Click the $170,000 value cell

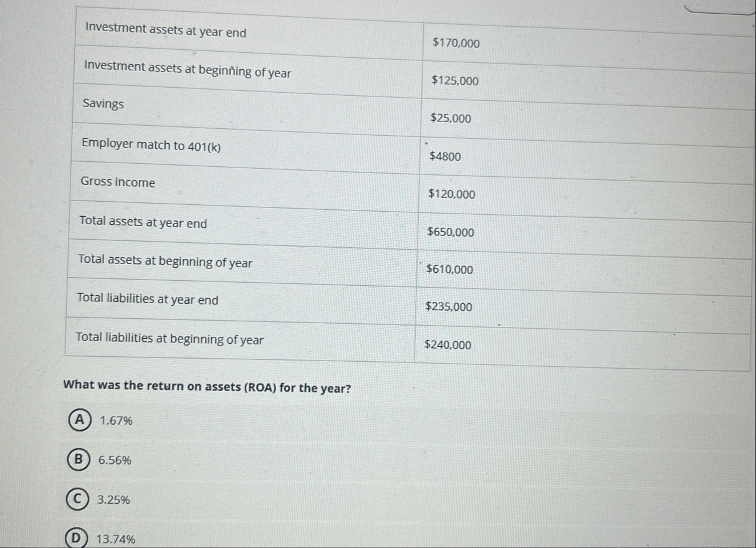(x=455, y=44)
